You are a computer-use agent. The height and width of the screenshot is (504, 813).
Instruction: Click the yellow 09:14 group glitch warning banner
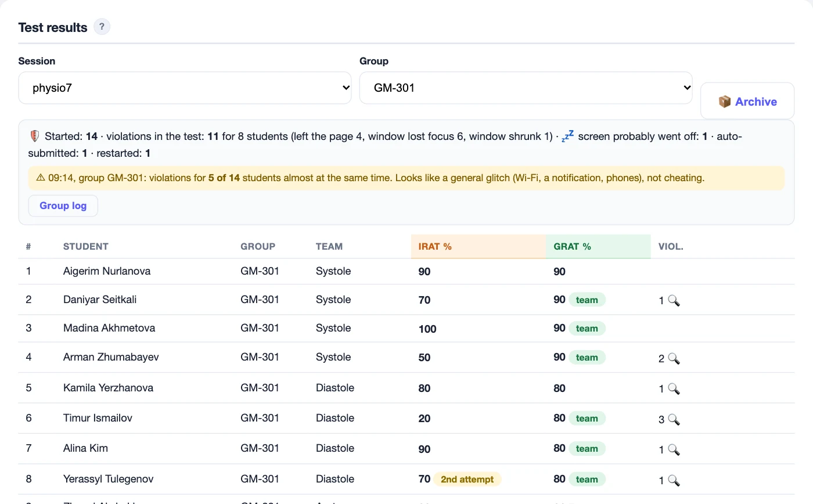(406, 178)
